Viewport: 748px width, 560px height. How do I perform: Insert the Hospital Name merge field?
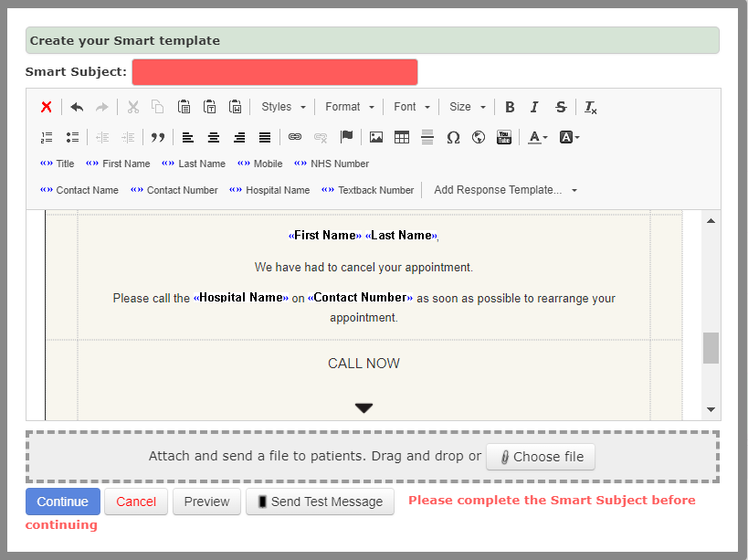[269, 190]
